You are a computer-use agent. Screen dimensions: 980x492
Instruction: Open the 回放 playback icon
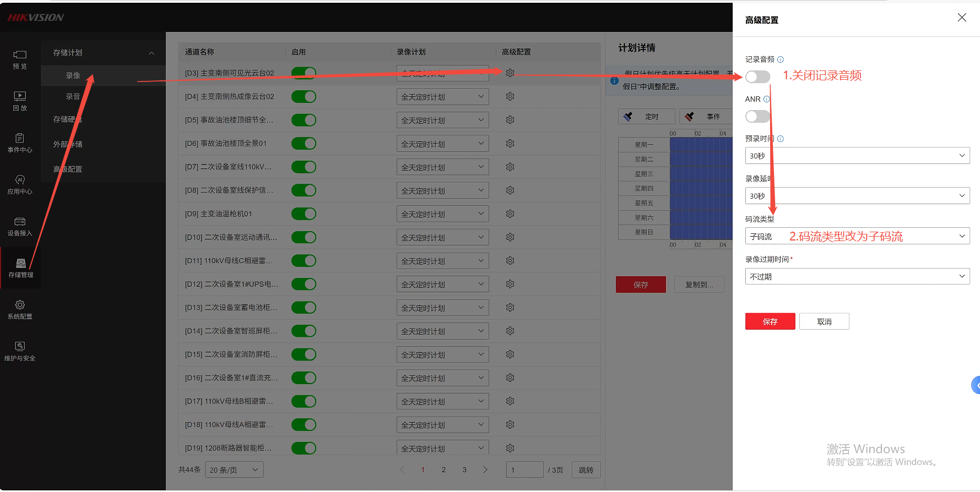coord(20,96)
